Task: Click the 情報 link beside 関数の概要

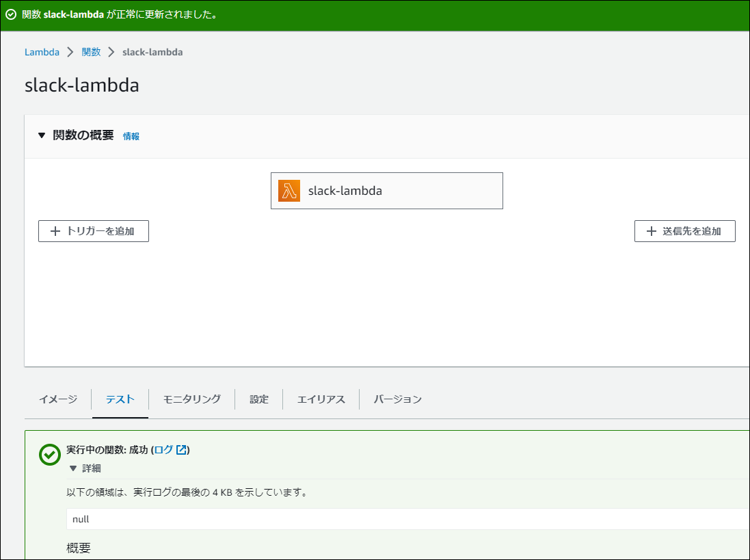Action: click(131, 136)
